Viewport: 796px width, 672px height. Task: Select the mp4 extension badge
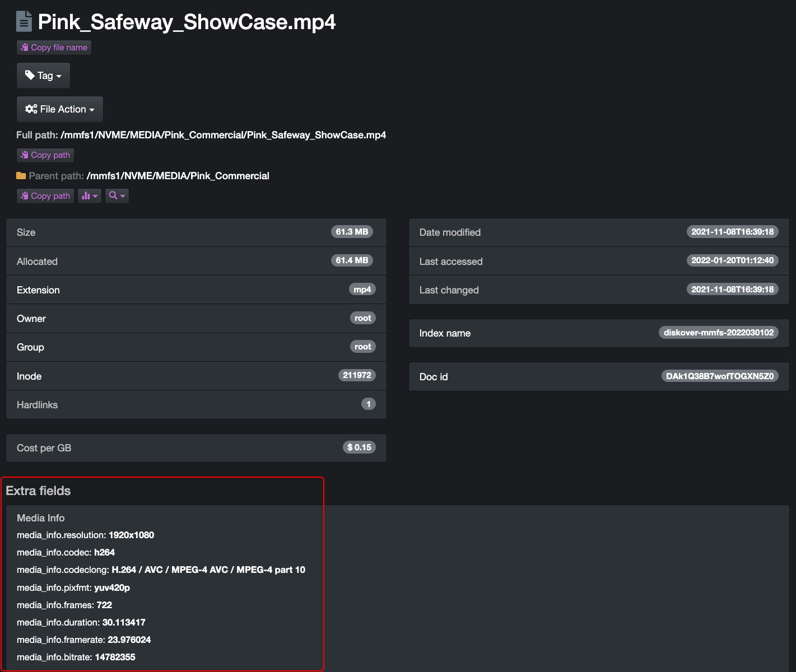362,290
